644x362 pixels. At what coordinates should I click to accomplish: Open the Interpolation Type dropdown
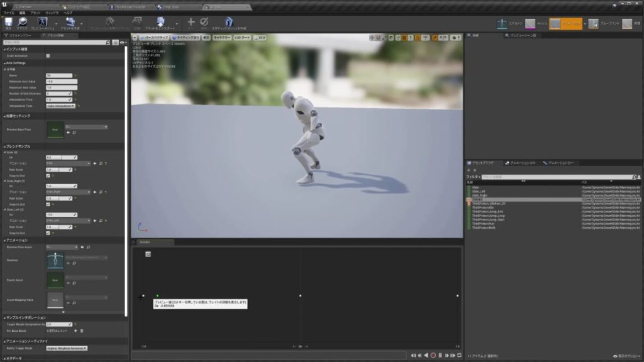[61, 106]
